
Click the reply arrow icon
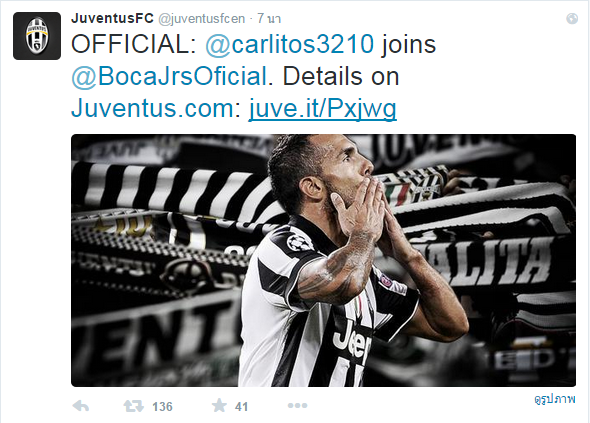(81, 406)
